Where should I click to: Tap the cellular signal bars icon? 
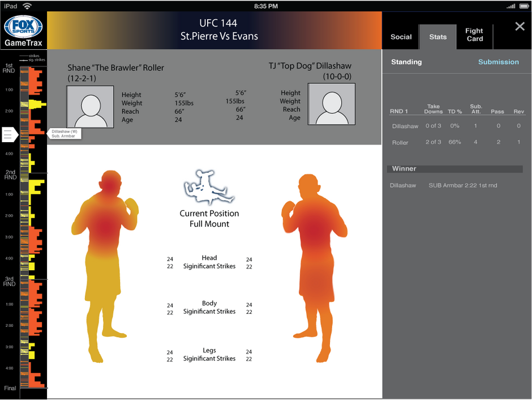(511, 6)
